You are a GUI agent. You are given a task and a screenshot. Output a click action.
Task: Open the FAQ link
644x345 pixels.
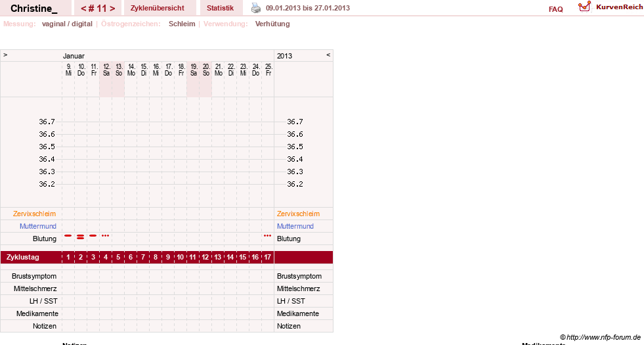point(555,9)
